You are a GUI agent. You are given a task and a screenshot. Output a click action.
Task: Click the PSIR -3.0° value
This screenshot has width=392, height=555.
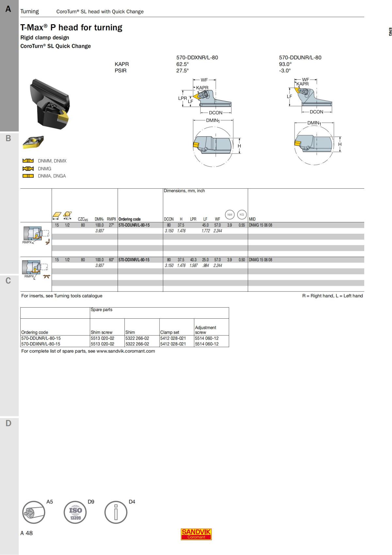(285, 71)
